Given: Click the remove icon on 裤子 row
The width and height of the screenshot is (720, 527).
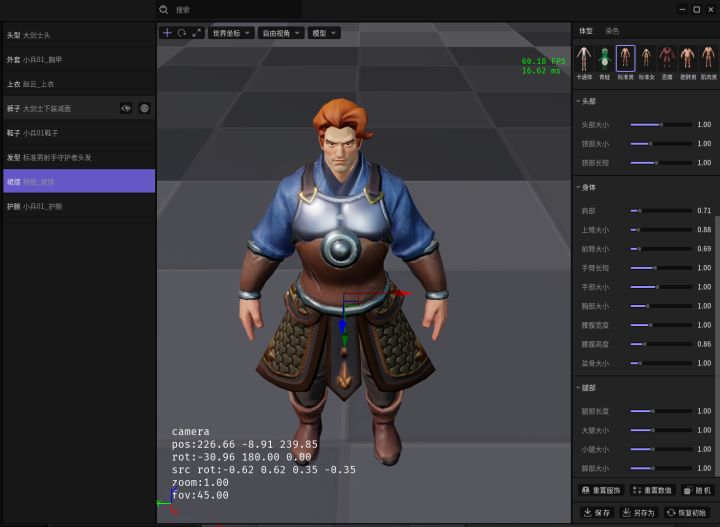Looking at the screenshot, I should pyautogui.click(x=144, y=108).
